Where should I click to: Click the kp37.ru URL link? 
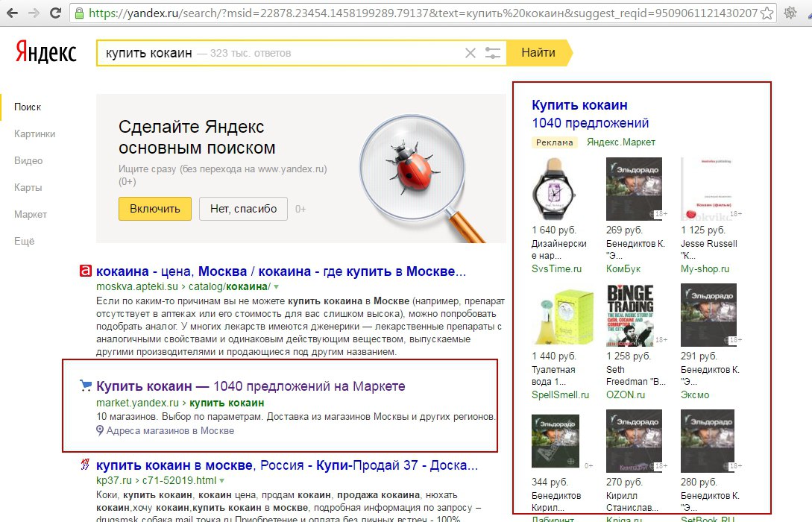pyautogui.click(x=157, y=480)
